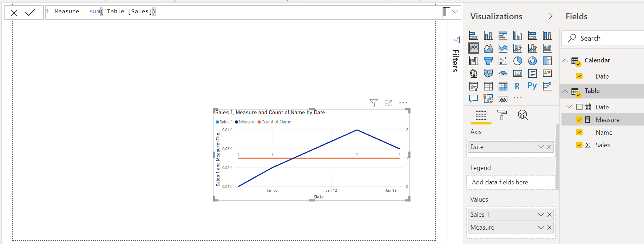
Task: Switch to the Fields well tab
Action: (481, 115)
